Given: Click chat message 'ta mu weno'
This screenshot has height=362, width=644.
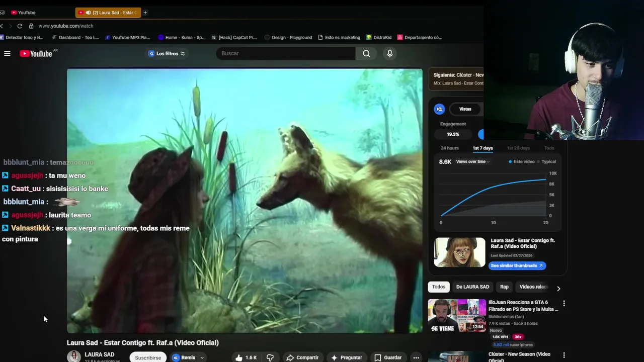Looking at the screenshot, I should pos(67,175).
